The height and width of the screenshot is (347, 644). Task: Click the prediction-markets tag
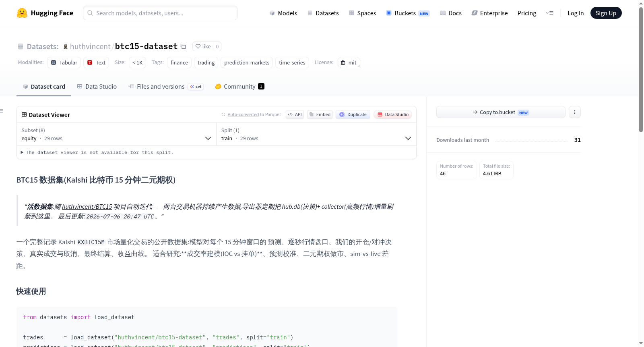point(247,62)
